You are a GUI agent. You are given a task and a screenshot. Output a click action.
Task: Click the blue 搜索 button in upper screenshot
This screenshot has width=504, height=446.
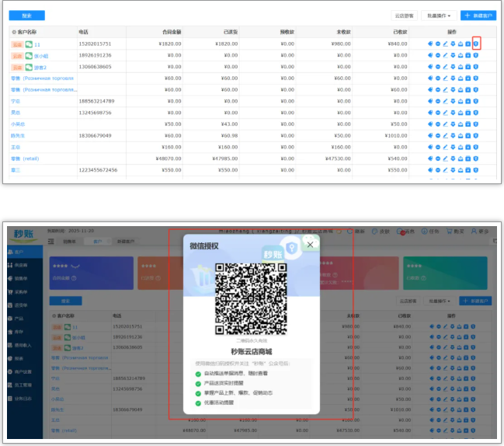[x=26, y=16]
